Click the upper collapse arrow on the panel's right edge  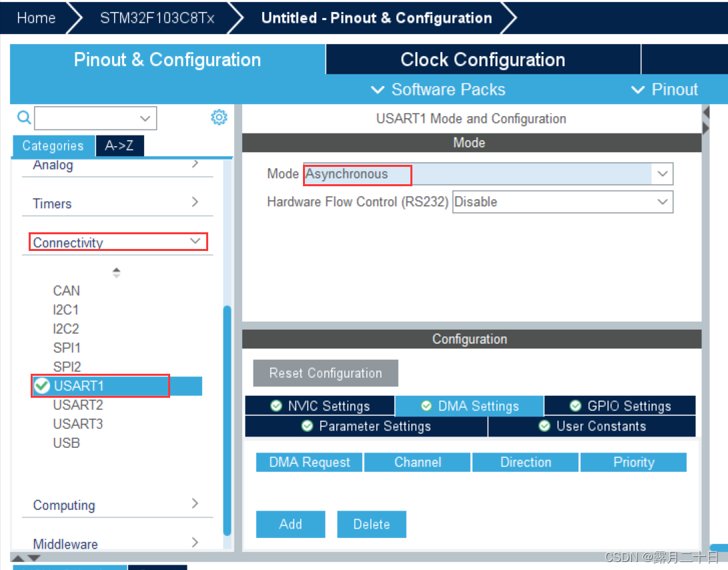click(x=706, y=112)
